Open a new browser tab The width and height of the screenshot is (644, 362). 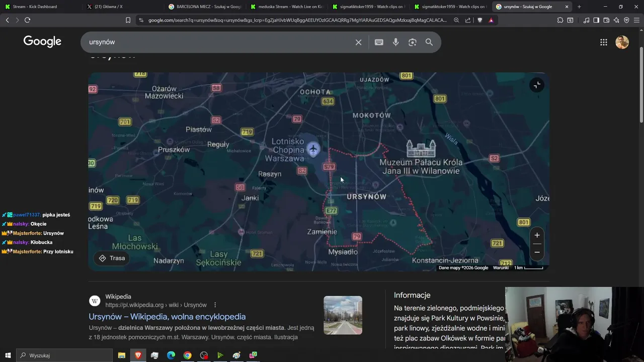(579, 7)
